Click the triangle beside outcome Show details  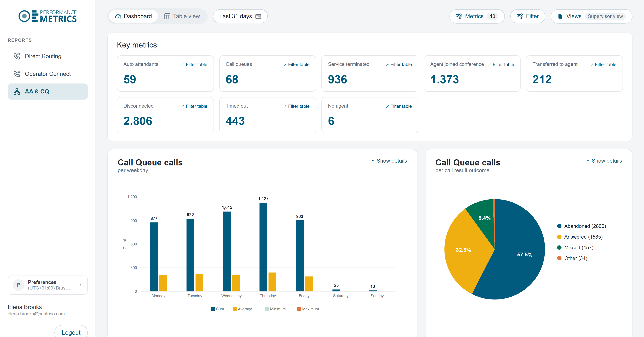588,161
